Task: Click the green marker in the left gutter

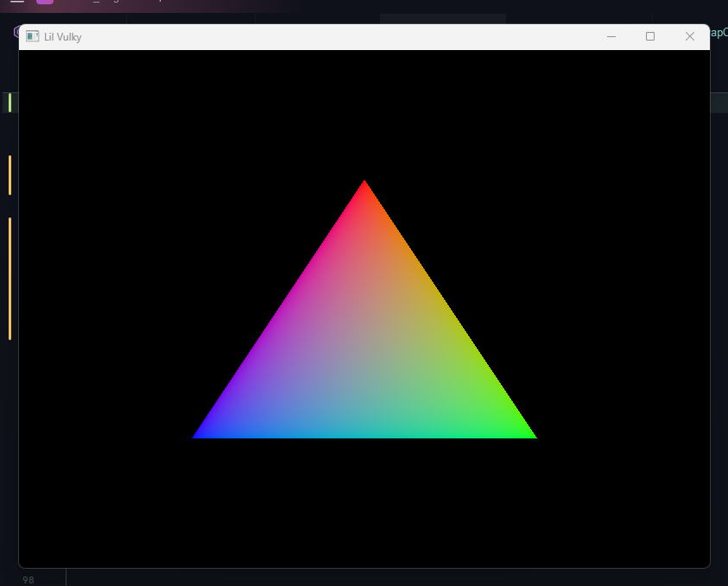Action: click(x=8, y=103)
